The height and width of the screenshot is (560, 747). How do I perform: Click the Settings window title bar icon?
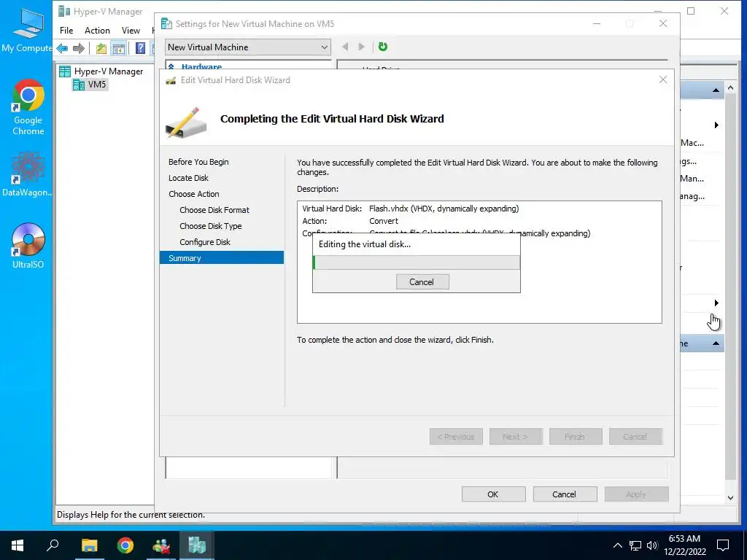[x=166, y=24]
